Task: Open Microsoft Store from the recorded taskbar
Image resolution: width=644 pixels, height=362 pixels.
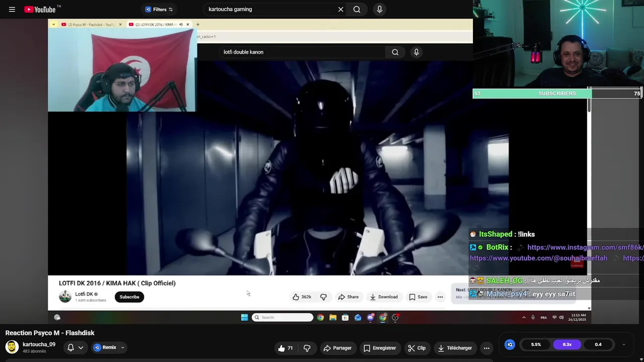Action: coord(345,317)
